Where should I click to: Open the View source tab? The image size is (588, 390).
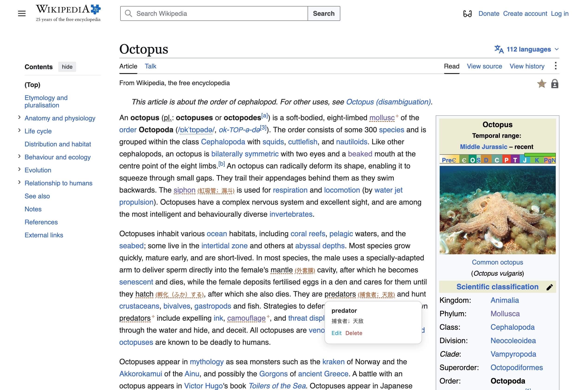point(484,66)
